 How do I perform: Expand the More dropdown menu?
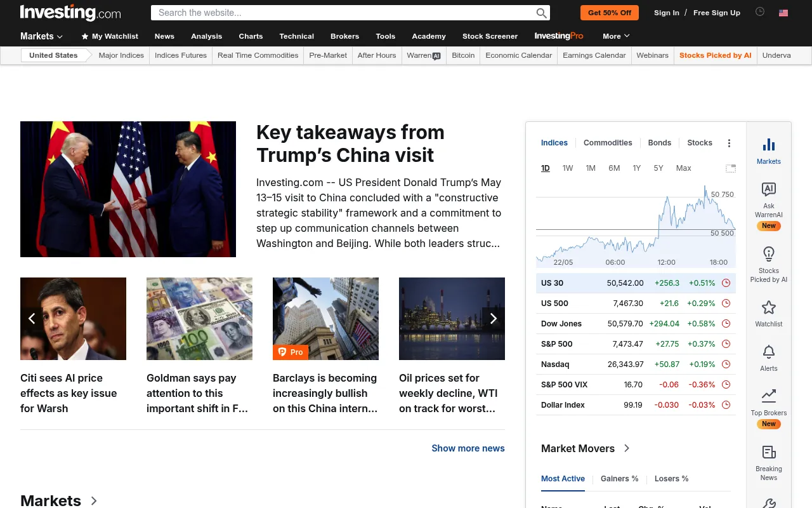tap(616, 36)
